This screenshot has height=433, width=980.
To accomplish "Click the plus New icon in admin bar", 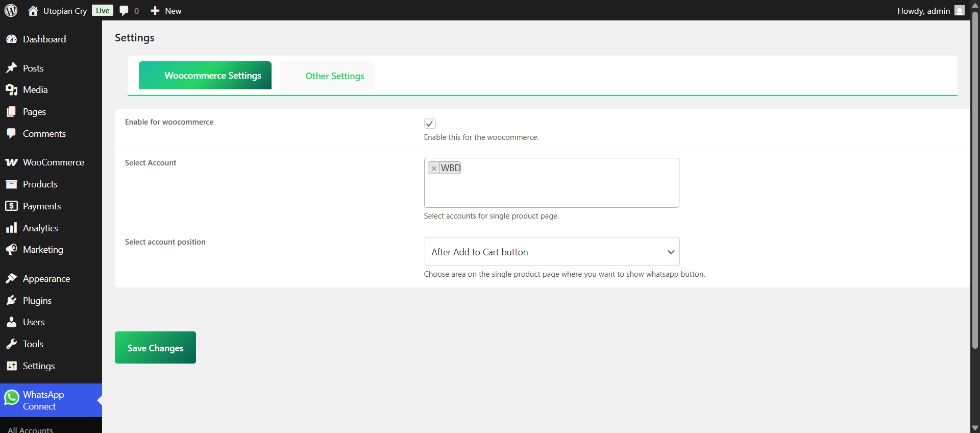I will click(155, 11).
